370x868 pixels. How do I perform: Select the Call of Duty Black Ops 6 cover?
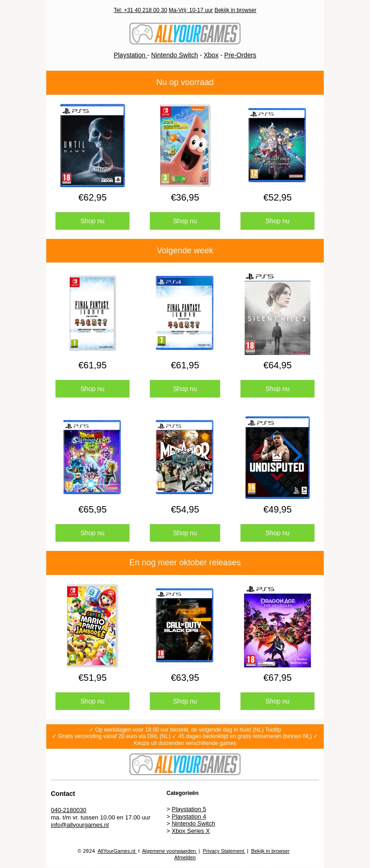point(185,626)
